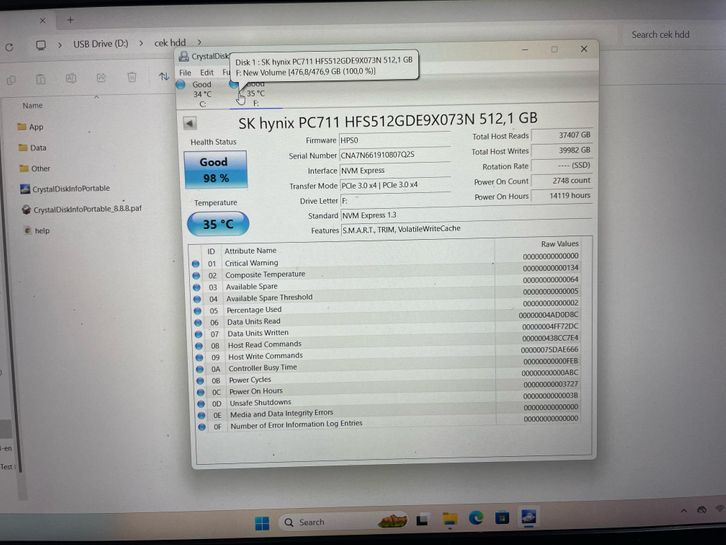Click the Power On Hours value 14119 hours
Viewport: 726px width, 545px height.
562,196
